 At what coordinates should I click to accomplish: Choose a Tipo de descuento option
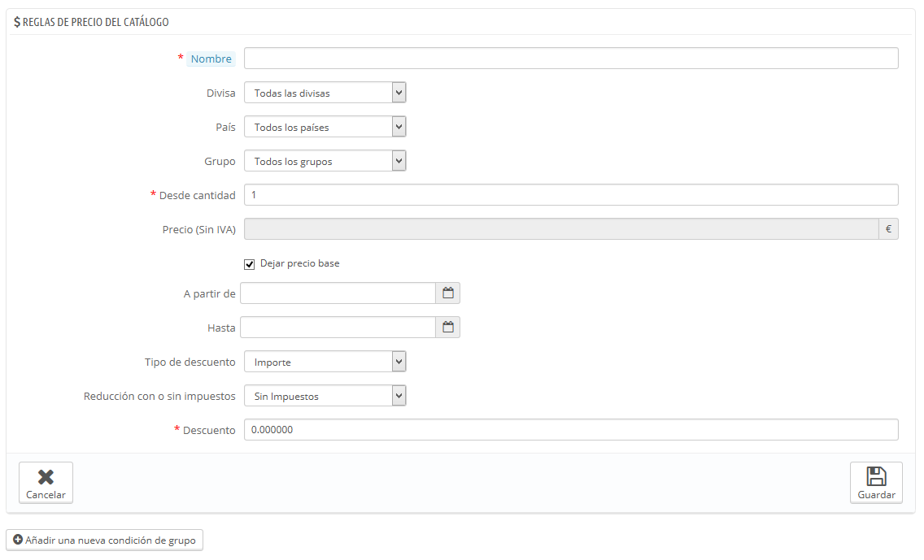pyautogui.click(x=325, y=362)
